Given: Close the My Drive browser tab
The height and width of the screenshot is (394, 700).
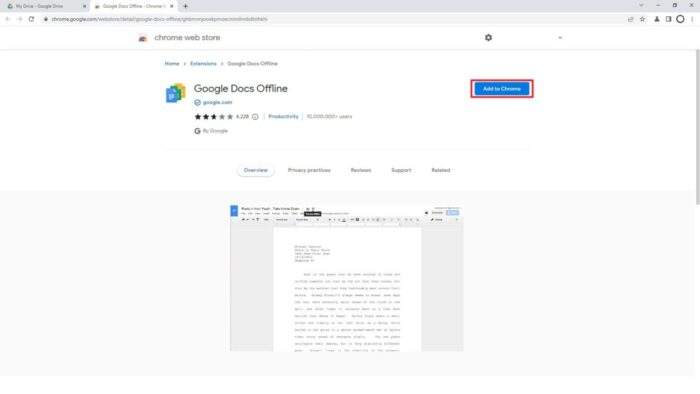Looking at the screenshot, I should pos(84,6).
